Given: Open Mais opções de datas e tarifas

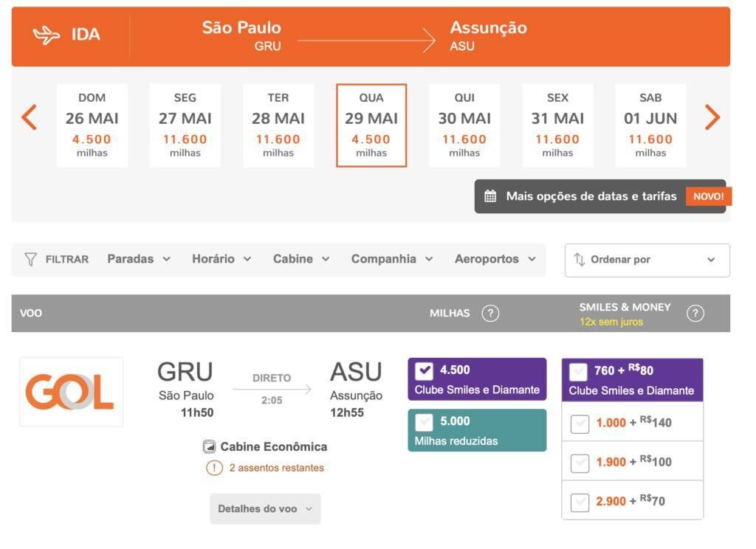Looking at the screenshot, I should (591, 196).
